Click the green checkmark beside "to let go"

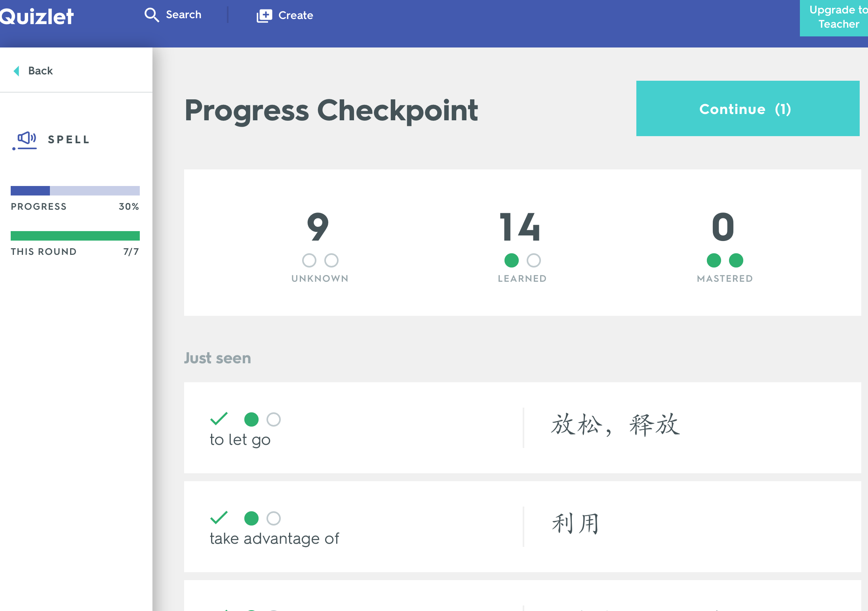click(x=219, y=419)
